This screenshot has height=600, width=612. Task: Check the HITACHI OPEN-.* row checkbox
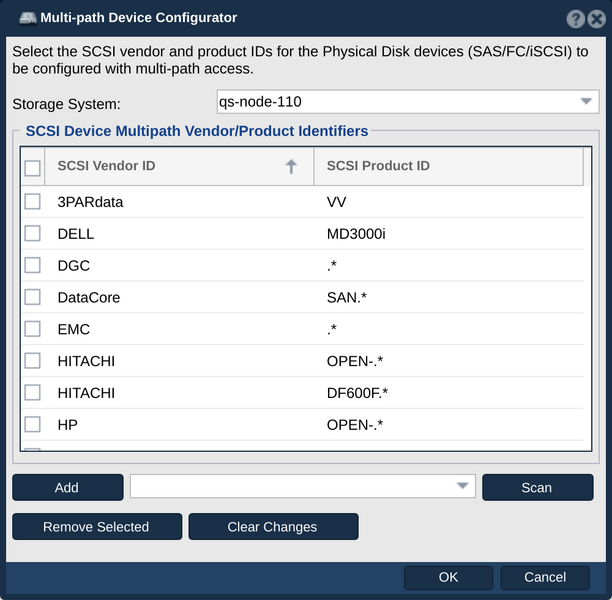tap(32, 361)
